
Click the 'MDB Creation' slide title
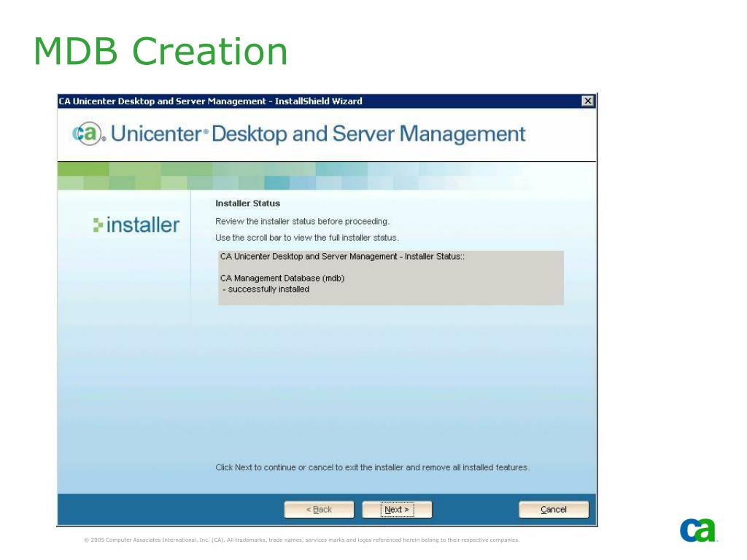(x=160, y=51)
